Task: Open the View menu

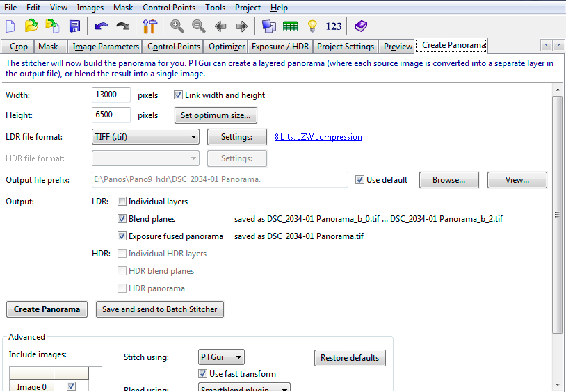Action: pos(58,8)
